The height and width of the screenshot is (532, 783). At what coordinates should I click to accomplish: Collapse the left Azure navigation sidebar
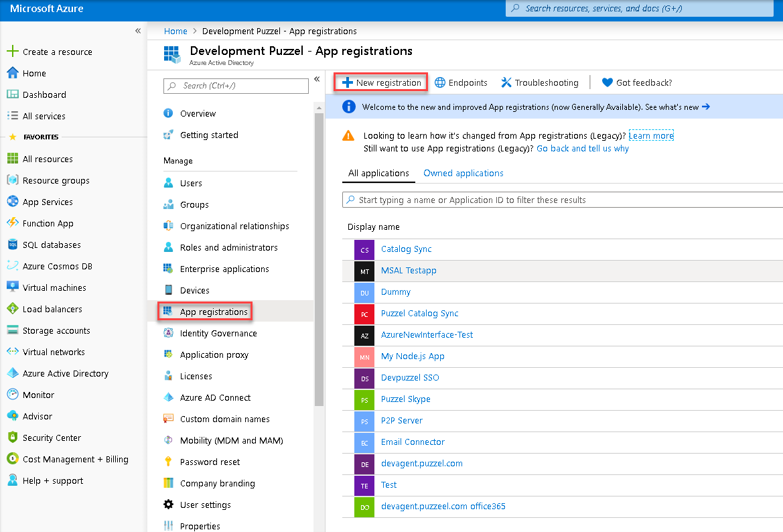pos(138,31)
